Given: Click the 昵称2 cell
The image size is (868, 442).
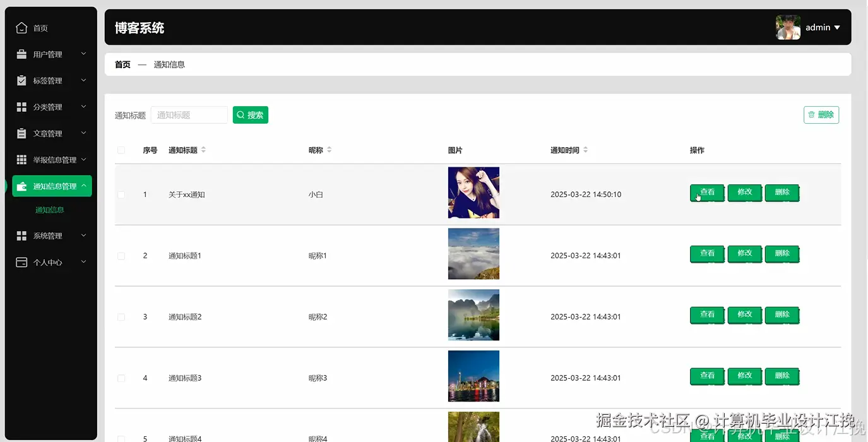Looking at the screenshot, I should pyautogui.click(x=318, y=317).
